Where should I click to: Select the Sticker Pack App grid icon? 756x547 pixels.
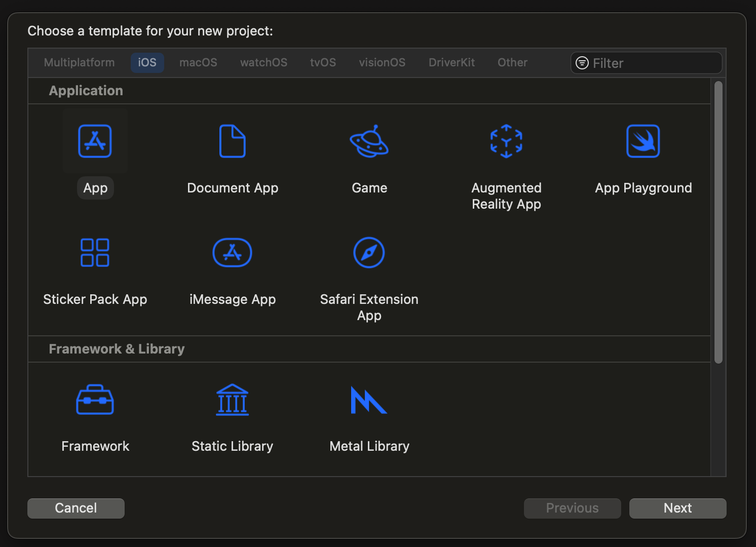(95, 253)
